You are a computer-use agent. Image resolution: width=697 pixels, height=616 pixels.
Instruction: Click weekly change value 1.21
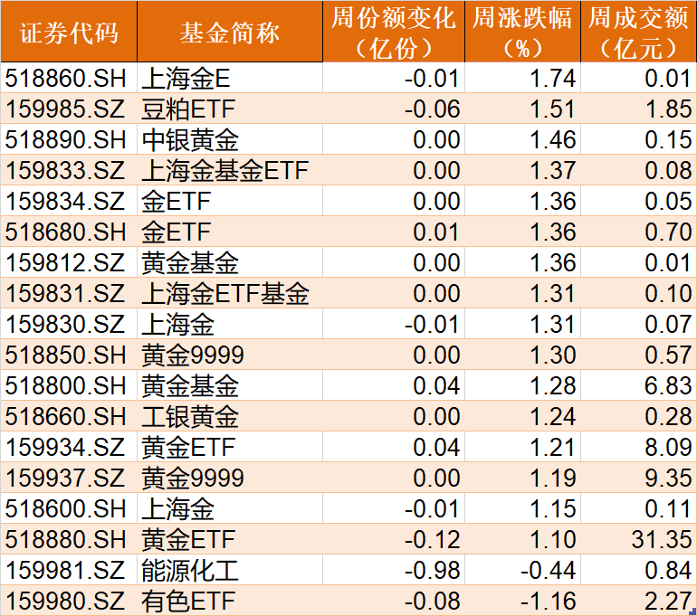click(x=553, y=447)
